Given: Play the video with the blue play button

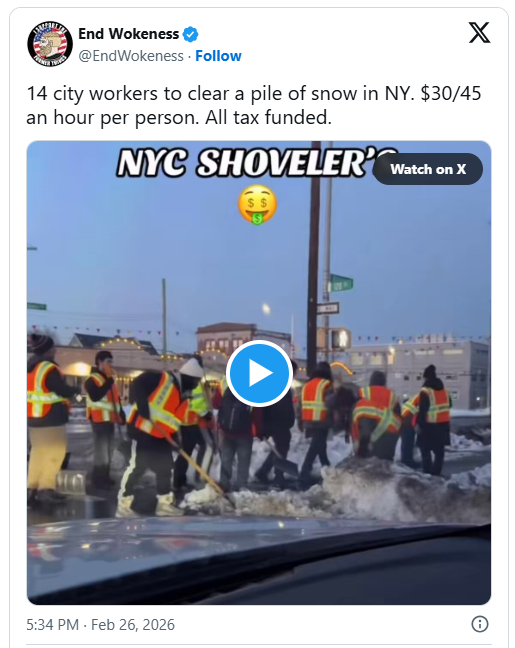Looking at the screenshot, I should coord(259,373).
